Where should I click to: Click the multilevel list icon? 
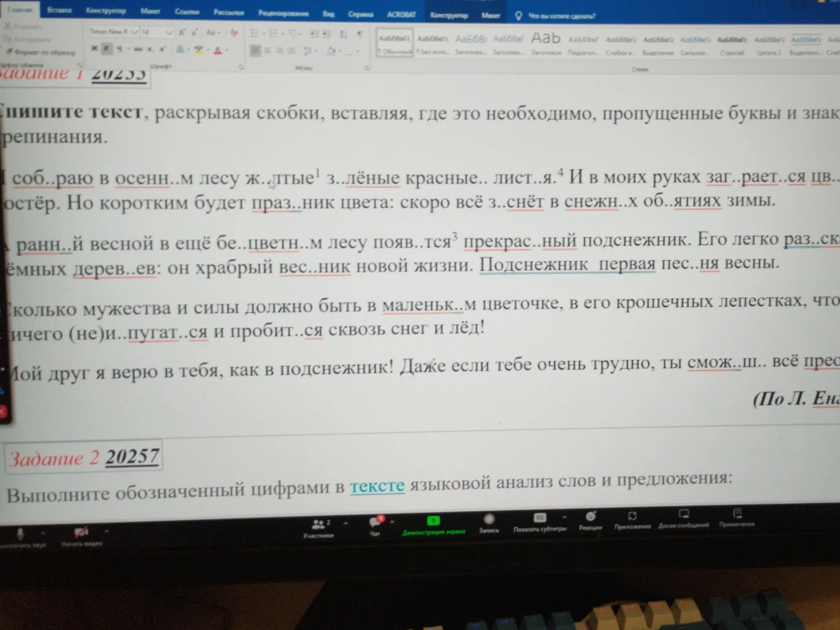(x=292, y=34)
